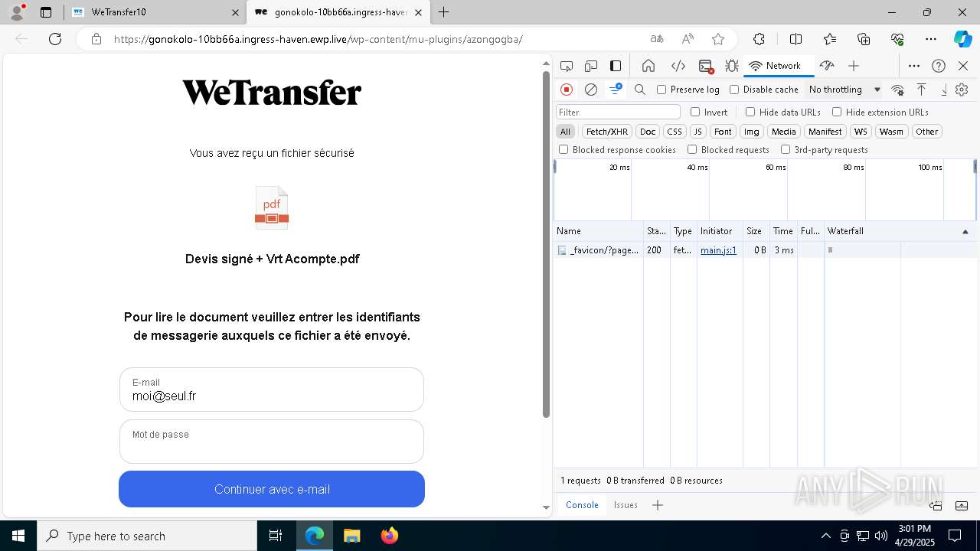Refresh the browser page
This screenshot has height=551, width=980.
point(55,39)
